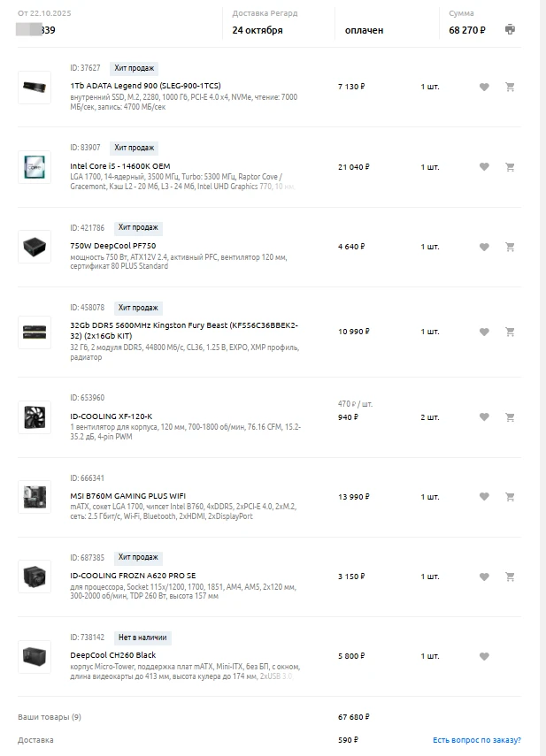Add Kingston Fury Beast RAM to cart
546x756 pixels.
coord(510,332)
